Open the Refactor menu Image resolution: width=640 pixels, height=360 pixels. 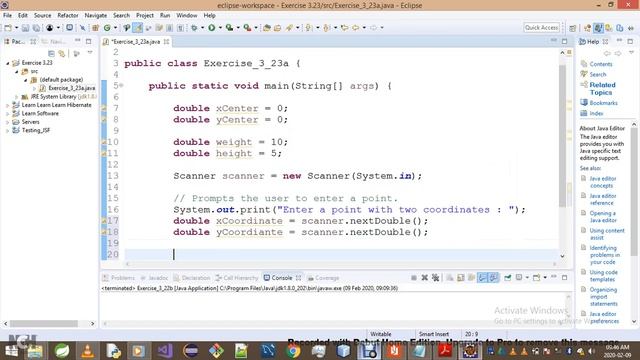click(x=68, y=15)
